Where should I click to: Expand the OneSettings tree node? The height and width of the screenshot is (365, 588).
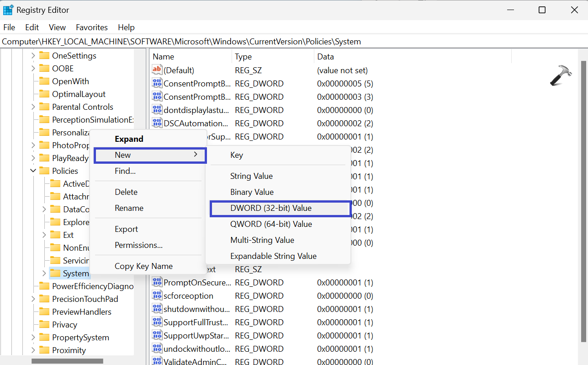[x=33, y=56]
